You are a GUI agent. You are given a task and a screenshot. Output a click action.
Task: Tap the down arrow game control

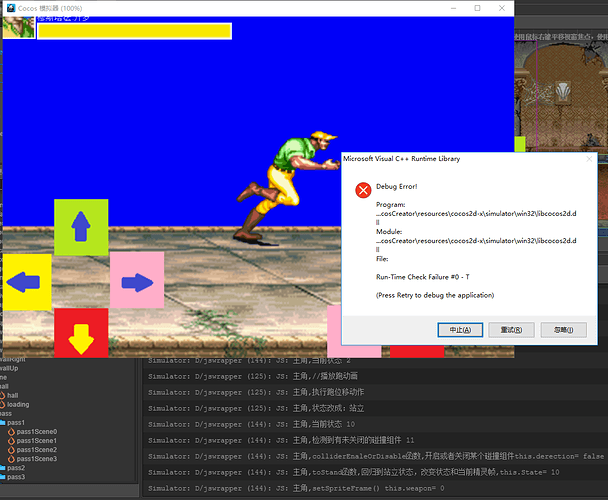(x=81, y=333)
